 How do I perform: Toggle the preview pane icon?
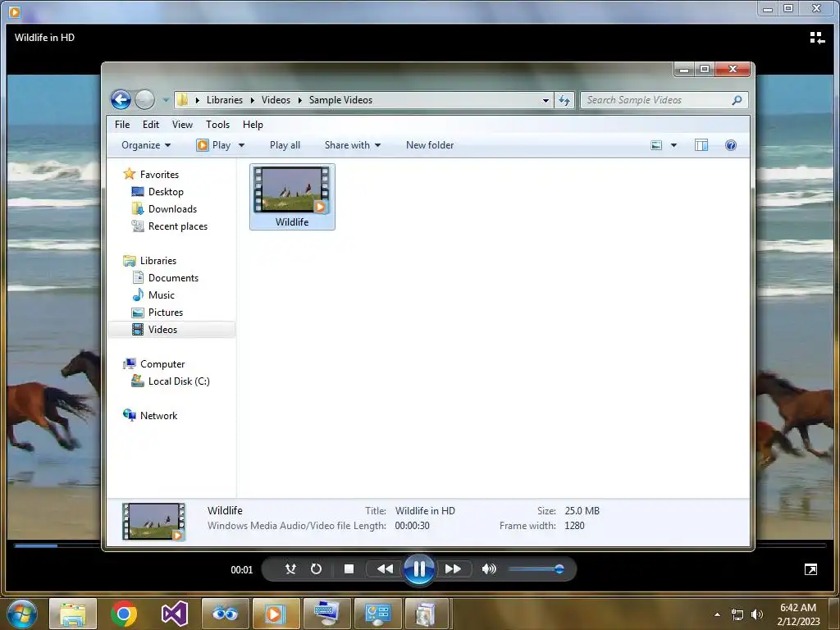(x=701, y=145)
